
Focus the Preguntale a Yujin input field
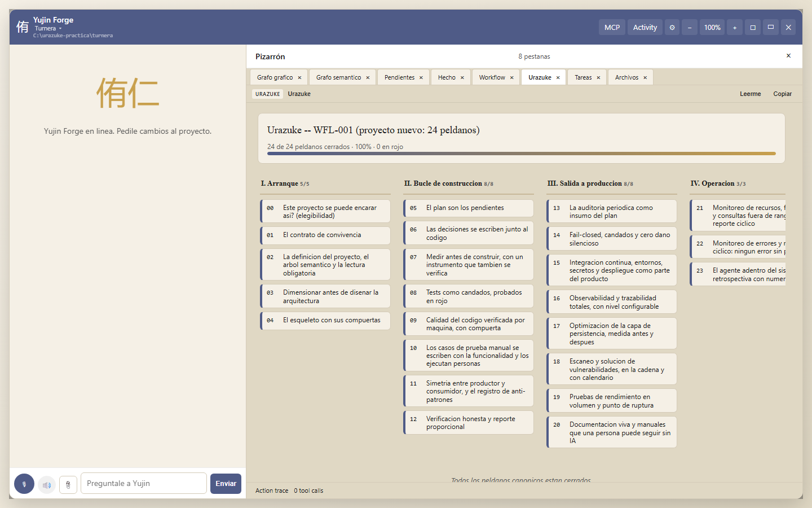[x=144, y=483]
